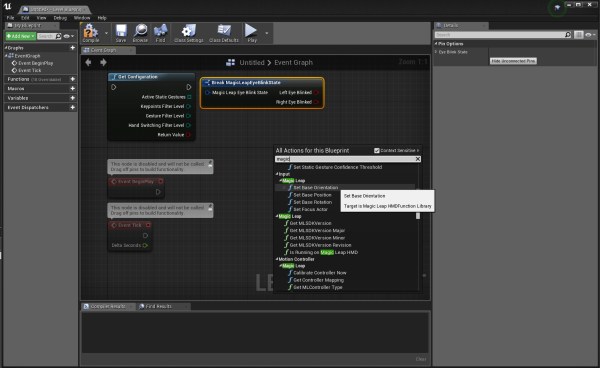Open Class Defaults
The height and width of the screenshot is (368, 600).
tap(224, 33)
